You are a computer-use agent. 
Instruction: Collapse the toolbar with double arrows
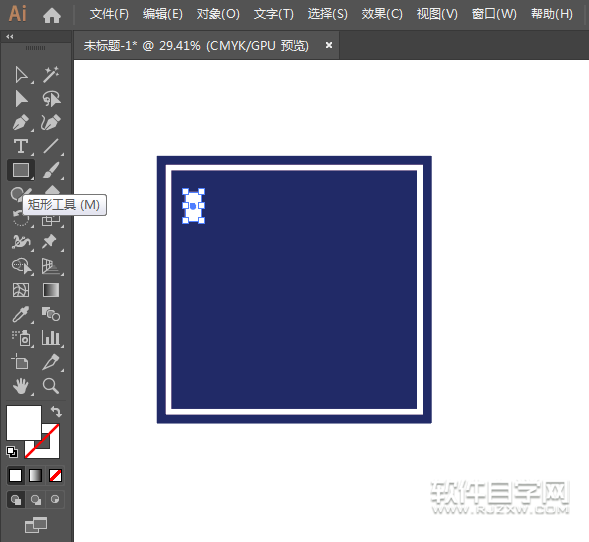coord(10,36)
